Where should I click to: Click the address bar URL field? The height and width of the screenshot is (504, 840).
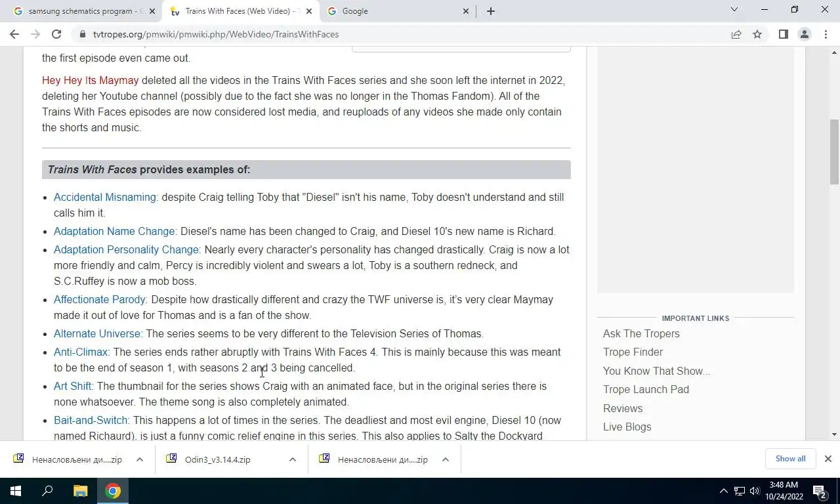pos(407,34)
